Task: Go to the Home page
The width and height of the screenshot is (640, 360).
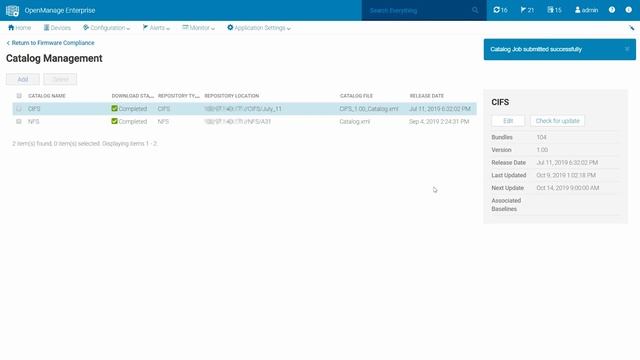Action: 20,28
